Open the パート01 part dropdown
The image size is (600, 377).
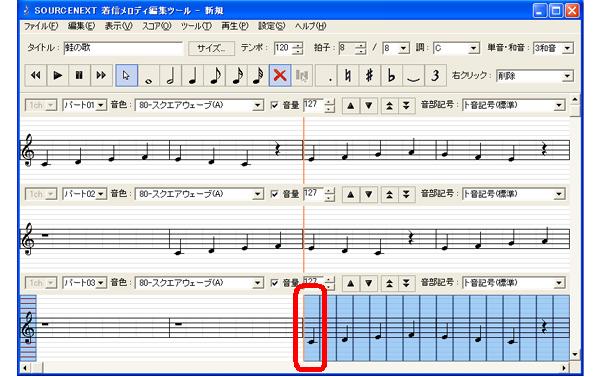[x=101, y=105]
